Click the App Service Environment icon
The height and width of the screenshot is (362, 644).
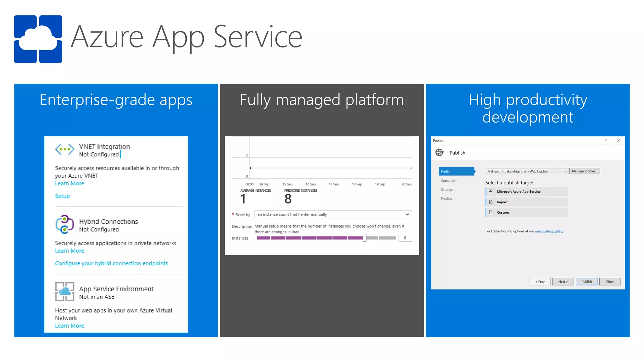point(64,292)
